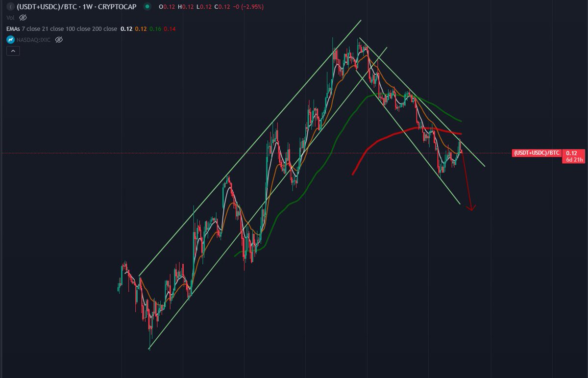Click the O0.12 open value

coord(168,8)
